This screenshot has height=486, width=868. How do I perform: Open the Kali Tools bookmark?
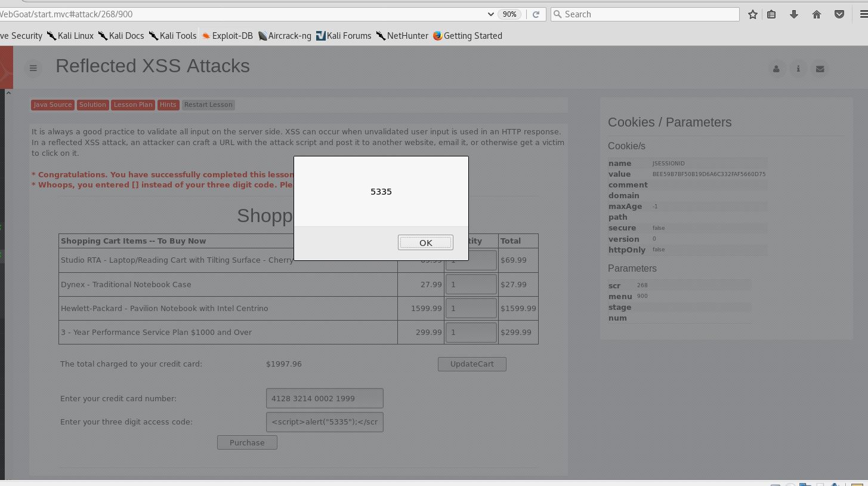pos(173,36)
